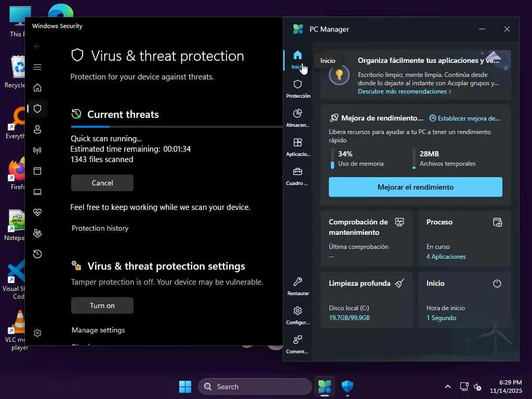This screenshot has height=399, width=532.
Task: Go to Home in Windows Security sidebar
Action: [x=37, y=88]
